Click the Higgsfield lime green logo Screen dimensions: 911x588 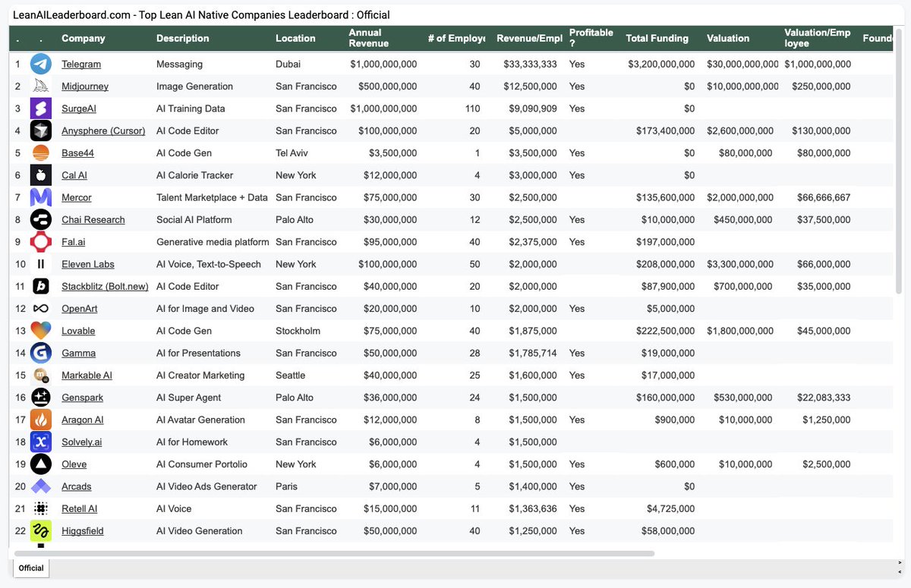[x=41, y=531]
